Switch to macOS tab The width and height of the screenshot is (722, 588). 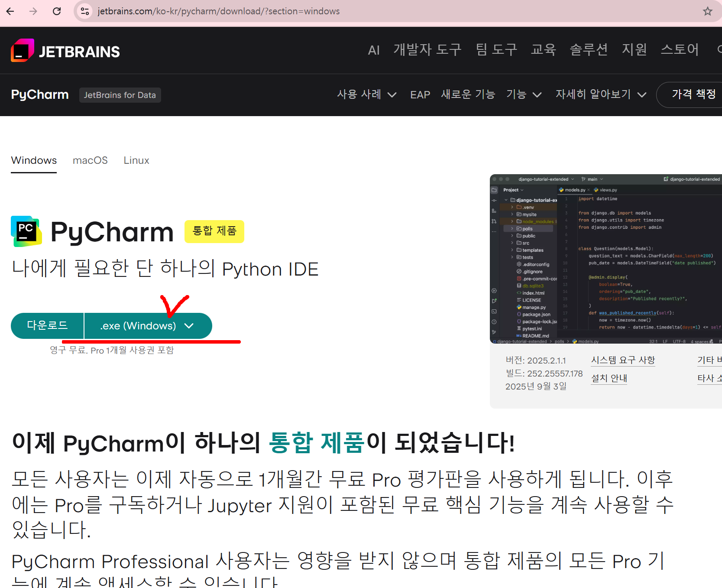(90, 160)
